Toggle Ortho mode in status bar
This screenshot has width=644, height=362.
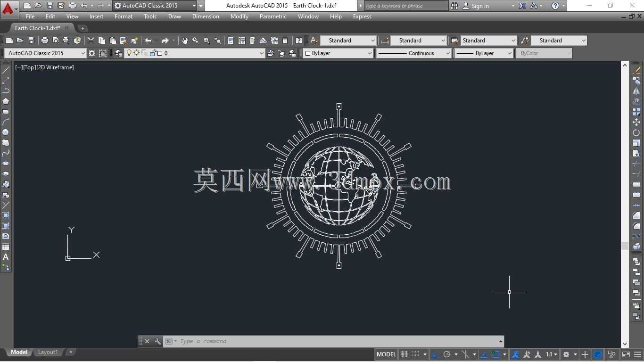(x=436, y=354)
